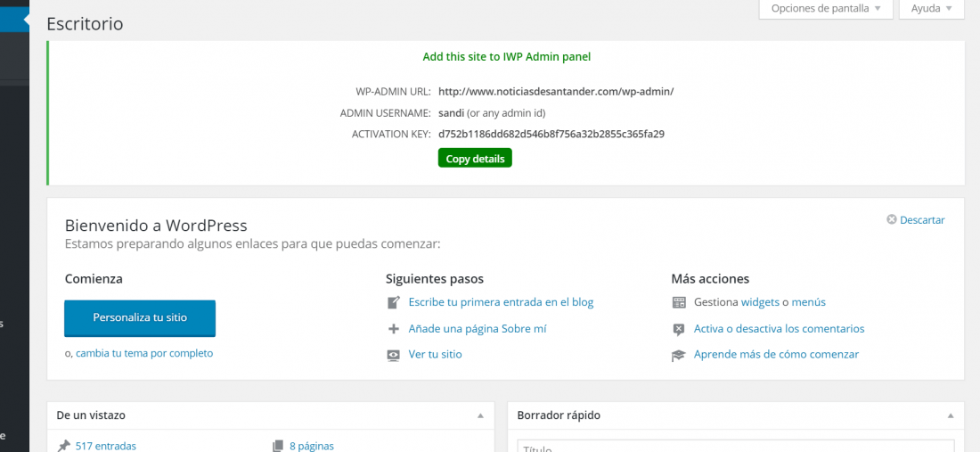
Task: Click the Bienvenido a WordPress heading
Action: [156, 226]
